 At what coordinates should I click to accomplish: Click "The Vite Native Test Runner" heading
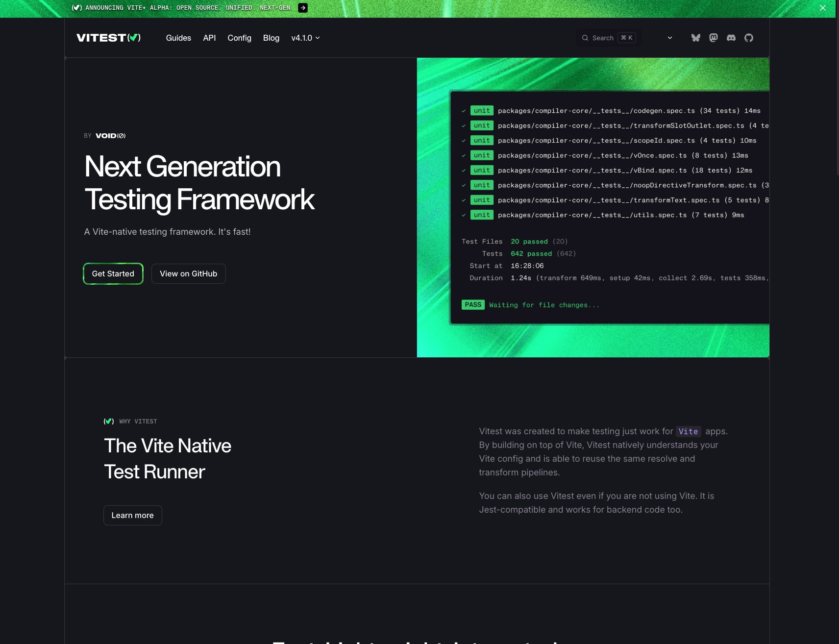click(168, 459)
